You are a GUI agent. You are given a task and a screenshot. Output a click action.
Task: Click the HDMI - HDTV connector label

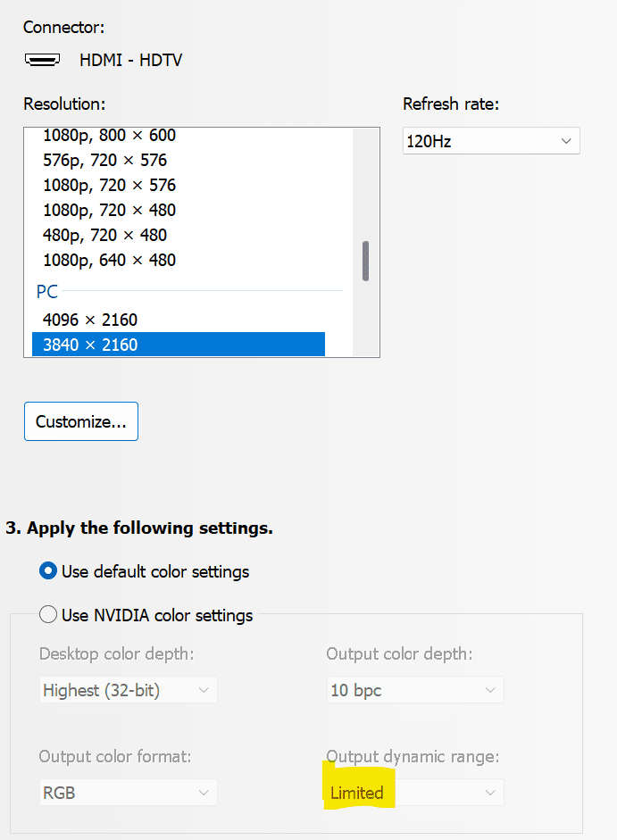click(x=130, y=61)
